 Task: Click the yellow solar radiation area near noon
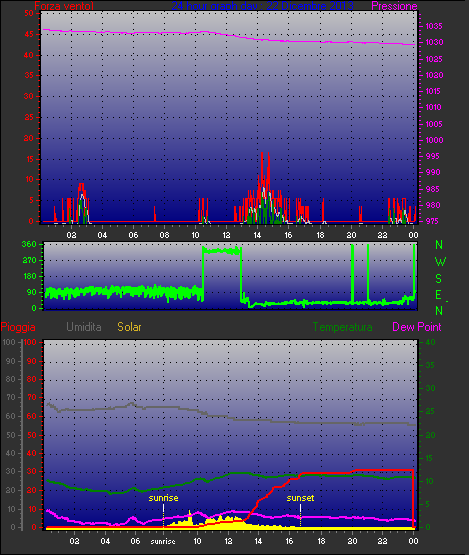click(223, 523)
